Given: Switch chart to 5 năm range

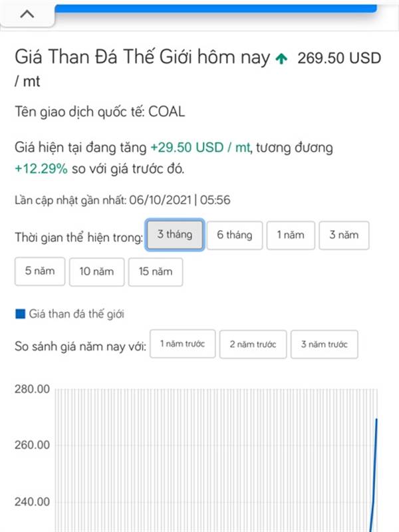Looking at the screenshot, I should tap(40, 271).
